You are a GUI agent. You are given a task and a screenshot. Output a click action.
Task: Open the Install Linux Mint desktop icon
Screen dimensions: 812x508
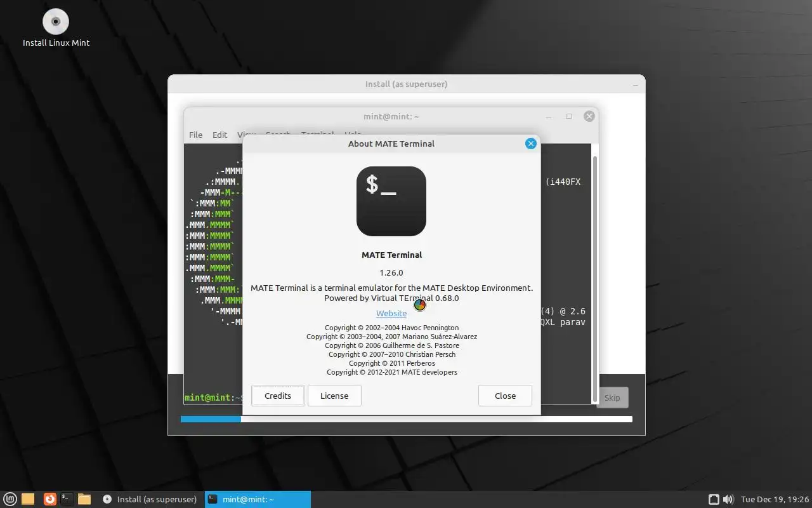(x=56, y=29)
